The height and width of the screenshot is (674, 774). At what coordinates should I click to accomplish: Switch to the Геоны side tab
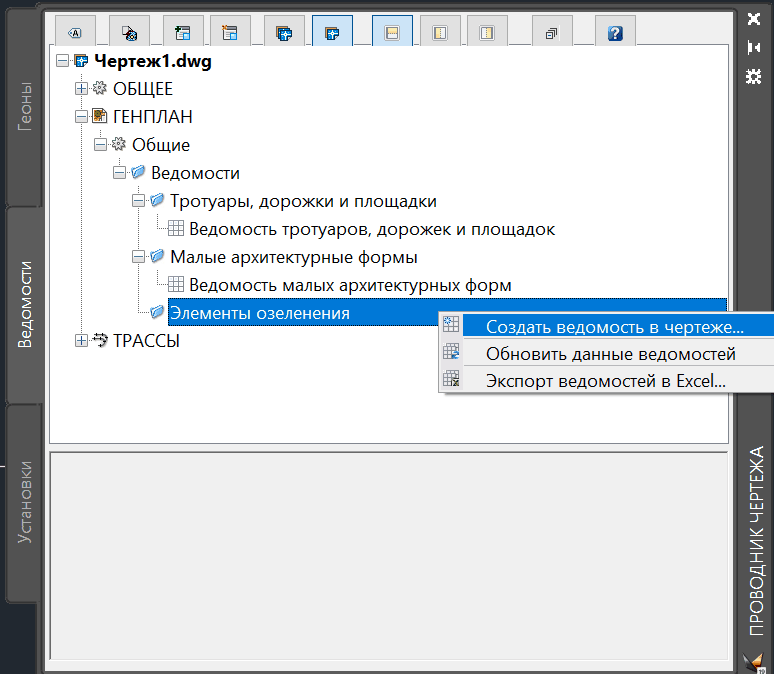24,107
